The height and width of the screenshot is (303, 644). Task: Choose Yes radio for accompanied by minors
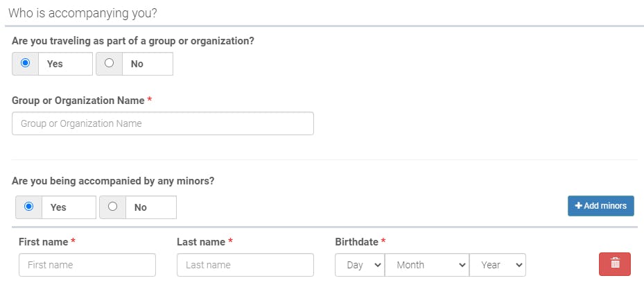pyautogui.click(x=28, y=207)
